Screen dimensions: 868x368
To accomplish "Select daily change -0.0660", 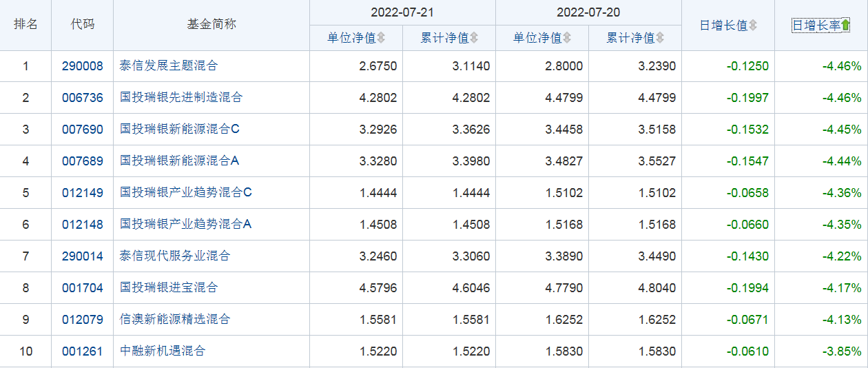I will click(x=747, y=225).
